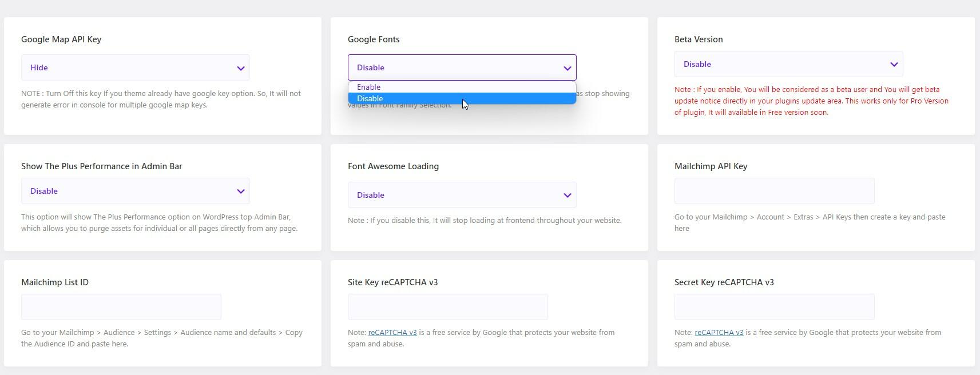Focus the Secret Key reCAPTCHA v3 field
This screenshot has width=980, height=375.
(x=774, y=307)
